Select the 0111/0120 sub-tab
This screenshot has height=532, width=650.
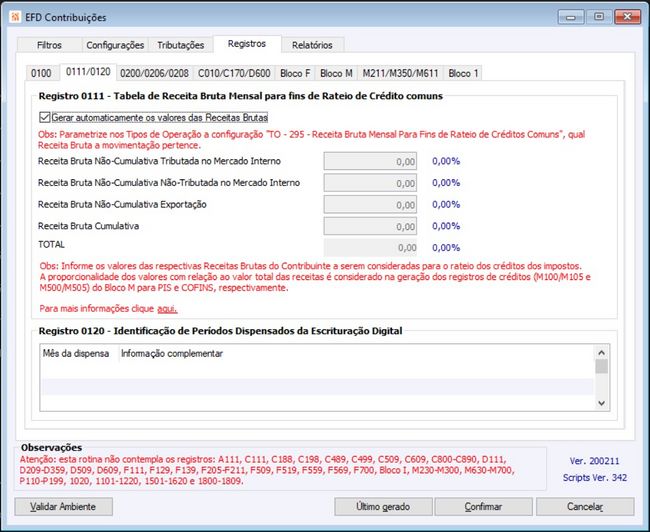[88, 72]
